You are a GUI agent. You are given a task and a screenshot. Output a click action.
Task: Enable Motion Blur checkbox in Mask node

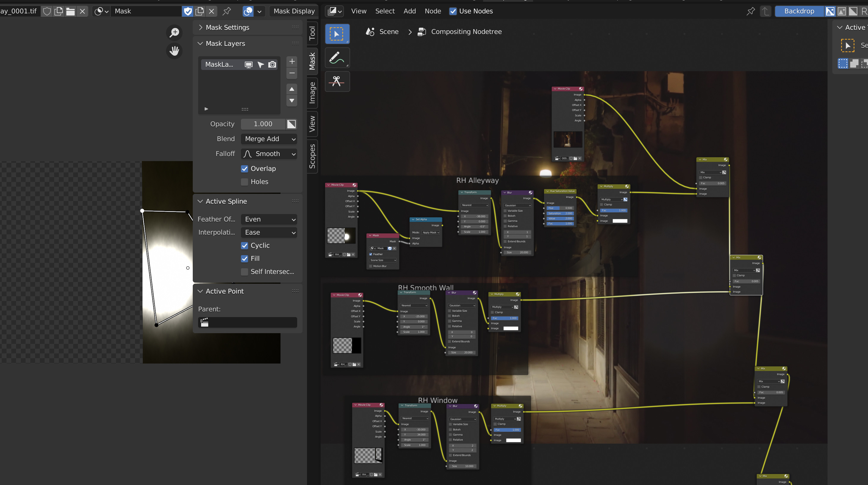pos(371,266)
